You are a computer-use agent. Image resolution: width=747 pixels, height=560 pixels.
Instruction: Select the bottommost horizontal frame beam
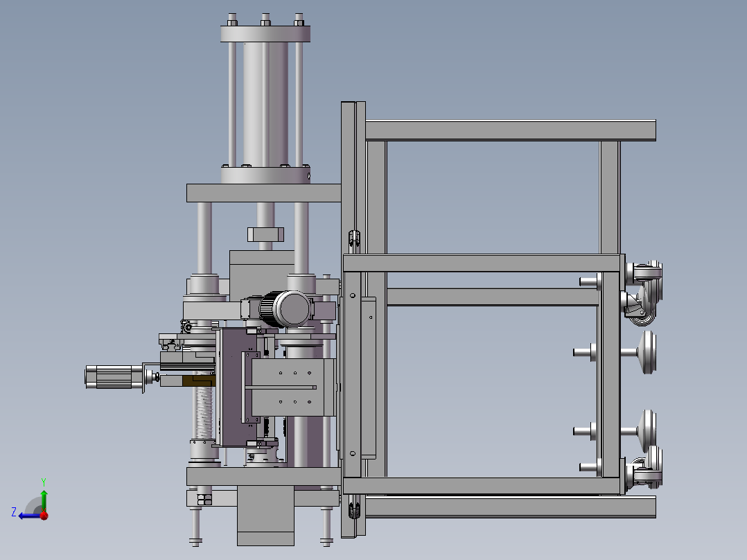[510, 507]
